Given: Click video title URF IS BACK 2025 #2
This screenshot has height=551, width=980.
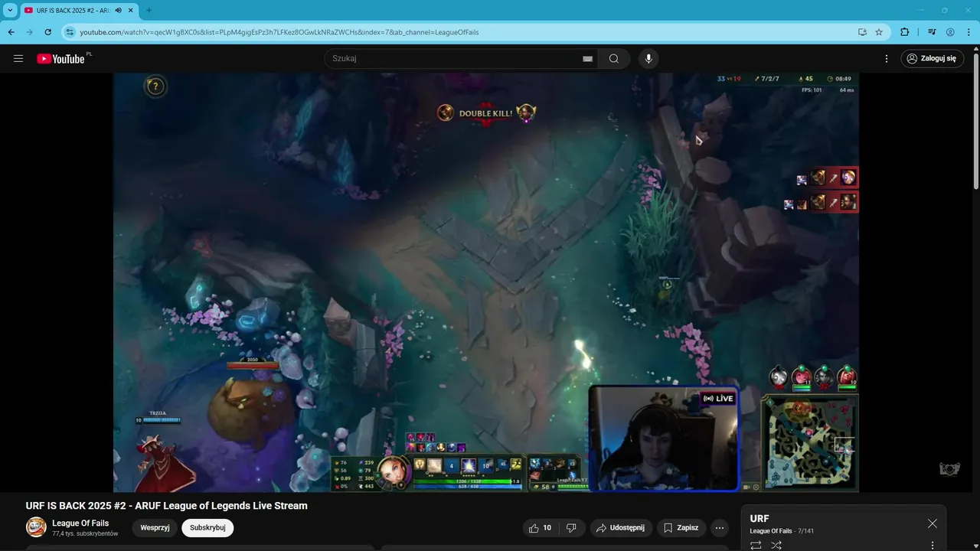Looking at the screenshot, I should (167, 506).
